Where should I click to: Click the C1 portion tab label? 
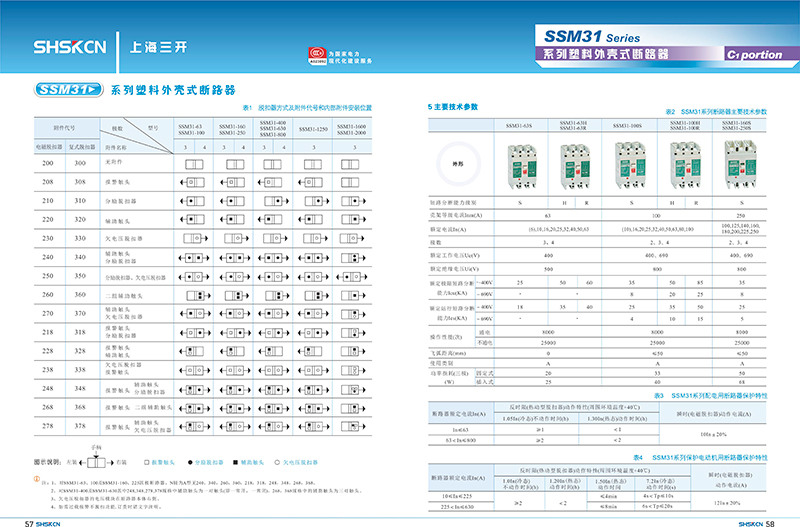[x=755, y=55]
